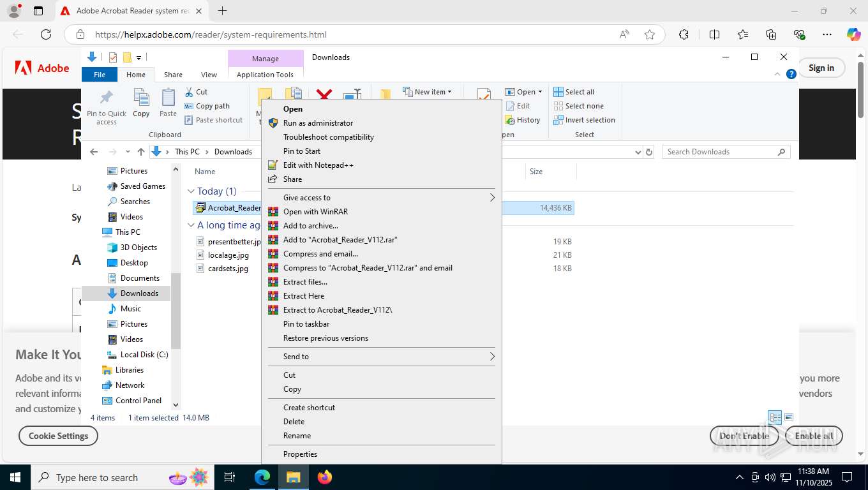This screenshot has width=868, height=490.
Task: Click Invert selection in ribbon
Action: 584,120
